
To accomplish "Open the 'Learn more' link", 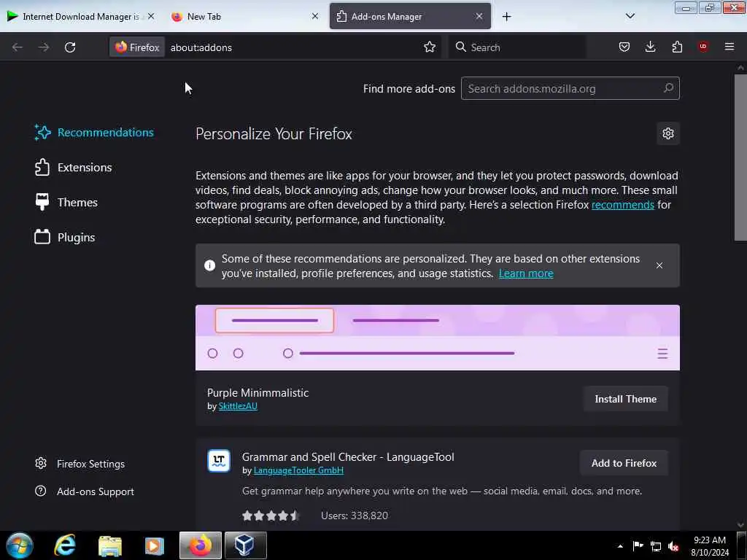I will click(526, 273).
